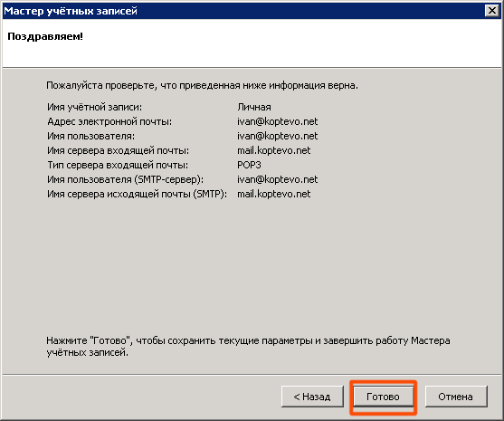
Task: Click the value beside Имя пользователя label
Action: point(278,136)
